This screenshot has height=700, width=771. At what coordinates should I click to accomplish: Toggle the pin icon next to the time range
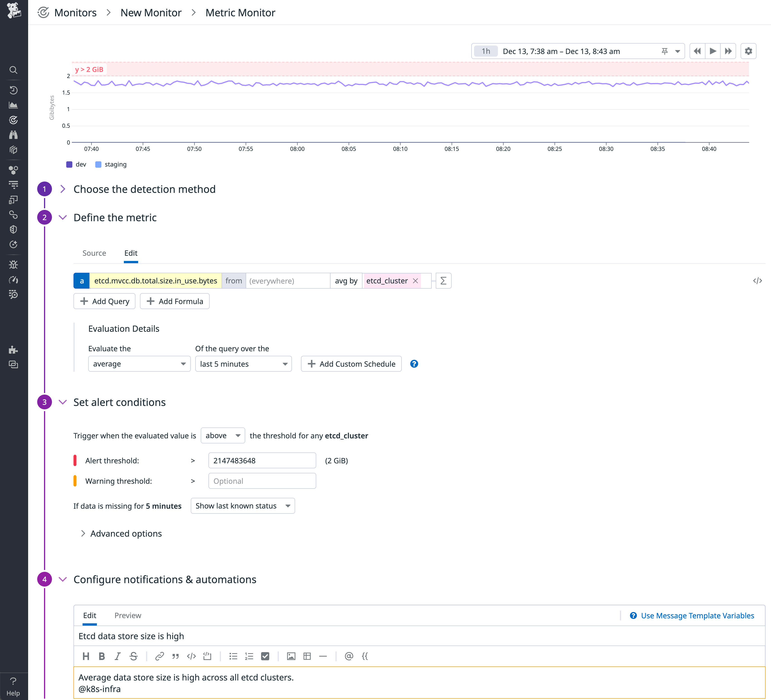tap(664, 51)
